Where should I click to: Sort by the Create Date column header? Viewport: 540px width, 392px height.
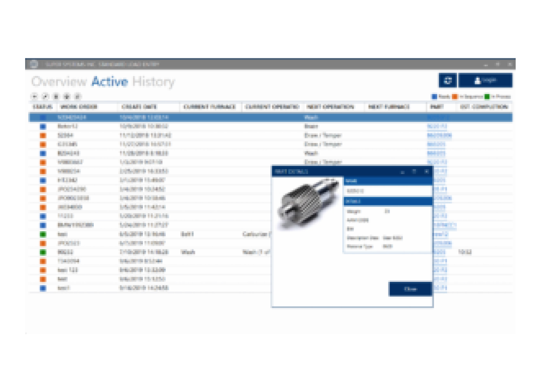[139, 107]
